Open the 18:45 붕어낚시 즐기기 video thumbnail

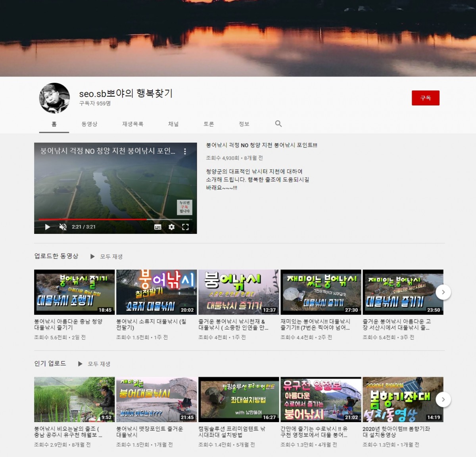tap(74, 292)
